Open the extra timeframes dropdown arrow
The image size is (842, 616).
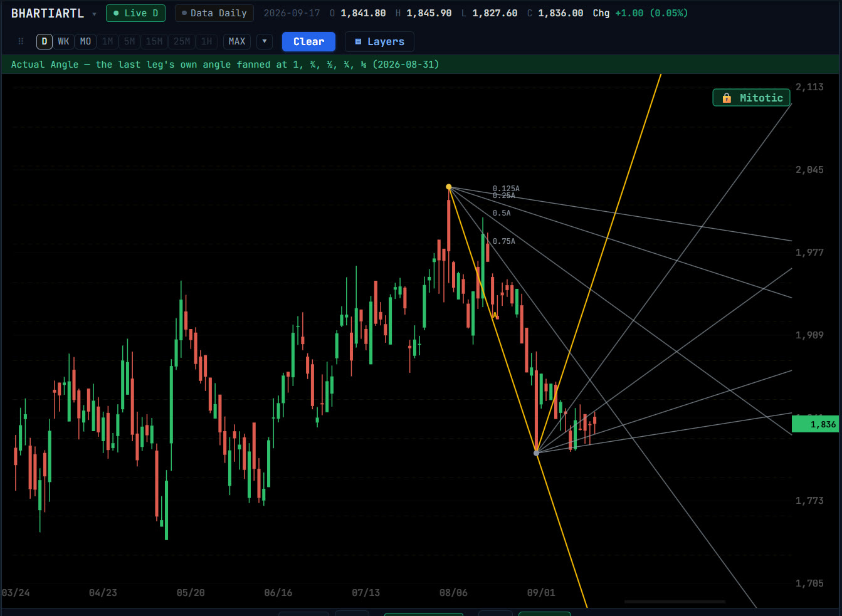pyautogui.click(x=265, y=41)
